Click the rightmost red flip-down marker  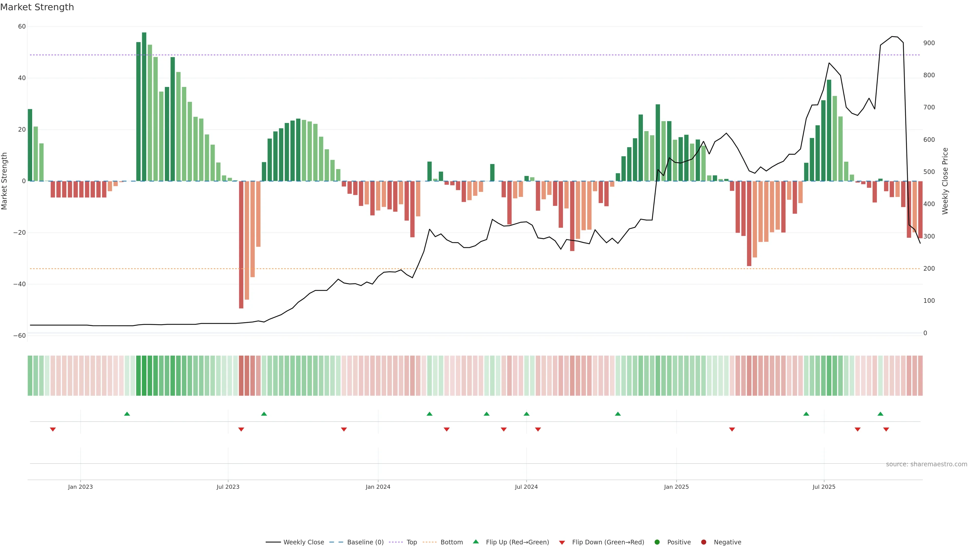pyautogui.click(x=886, y=429)
